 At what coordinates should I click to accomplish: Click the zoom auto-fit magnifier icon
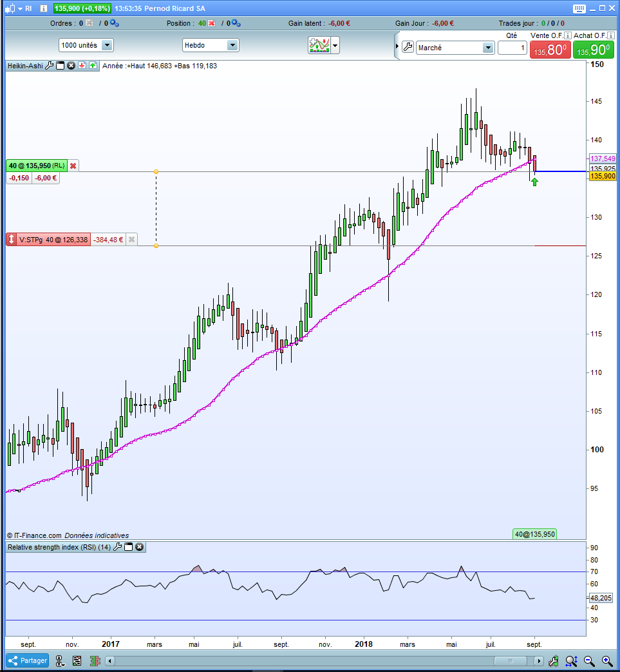pos(571,661)
